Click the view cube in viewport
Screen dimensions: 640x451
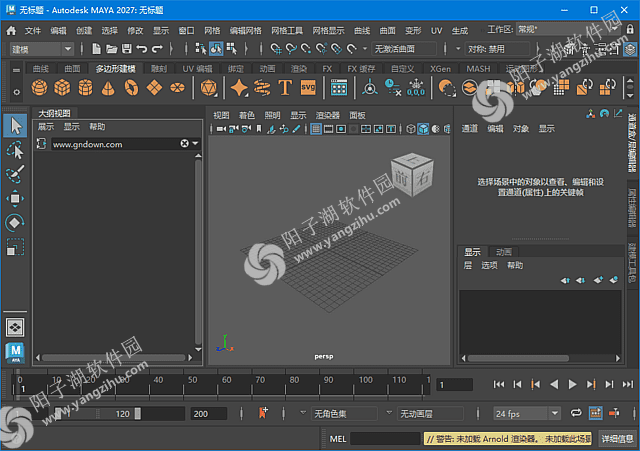point(411,174)
